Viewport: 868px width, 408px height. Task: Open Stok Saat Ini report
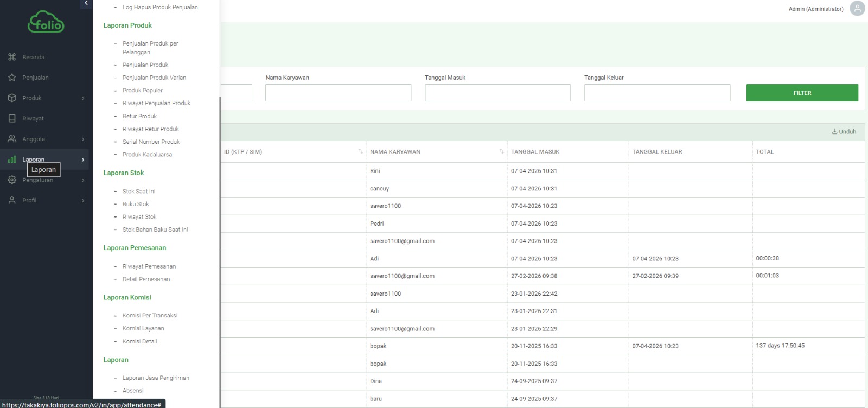tap(138, 192)
